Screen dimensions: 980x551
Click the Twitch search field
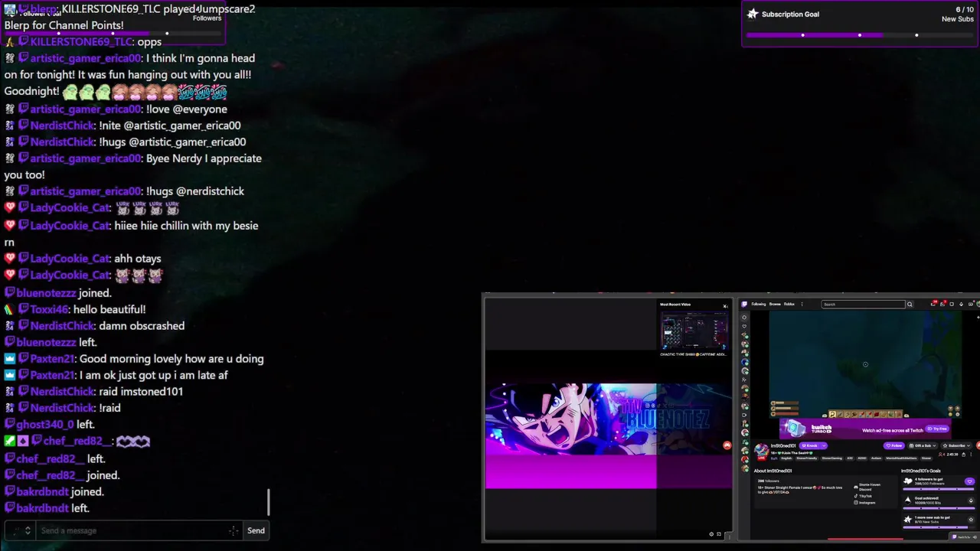pos(863,304)
